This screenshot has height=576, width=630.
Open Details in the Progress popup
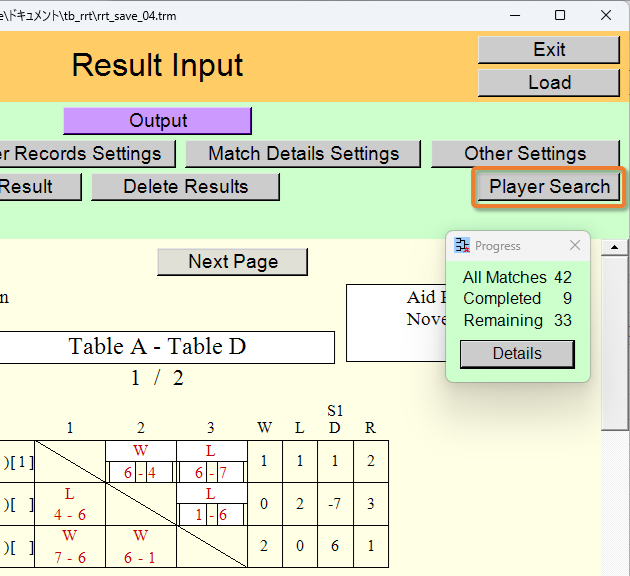(x=517, y=354)
